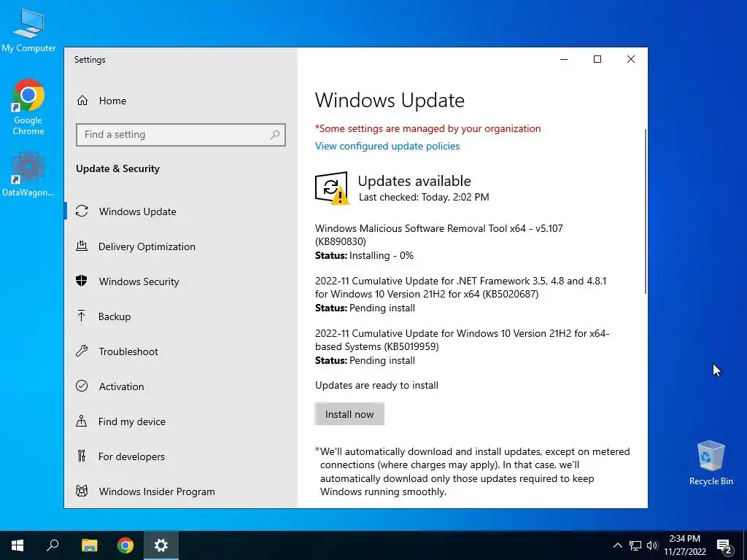Open the Windows Start menu
747x560 pixels.
tap(18, 545)
